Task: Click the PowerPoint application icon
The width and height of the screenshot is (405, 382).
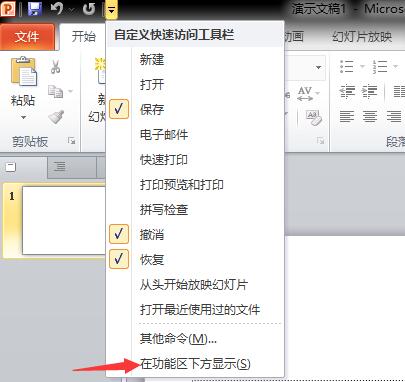Action: (8, 9)
